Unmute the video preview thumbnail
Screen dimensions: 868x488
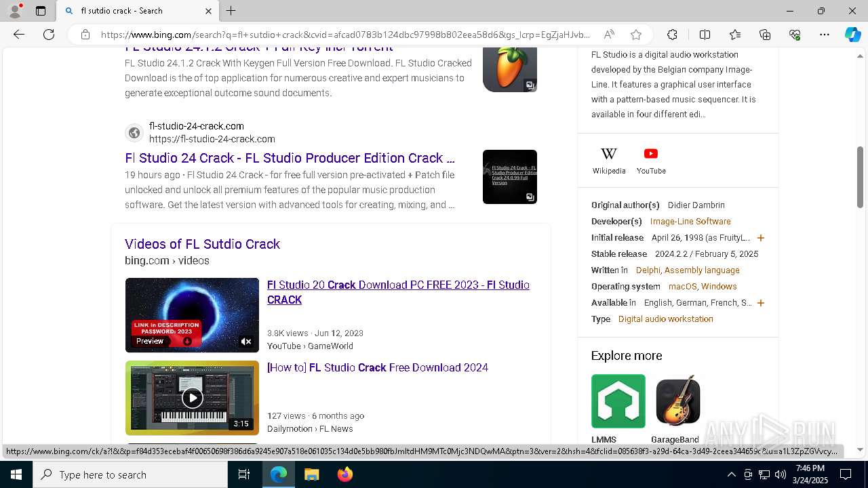(247, 342)
